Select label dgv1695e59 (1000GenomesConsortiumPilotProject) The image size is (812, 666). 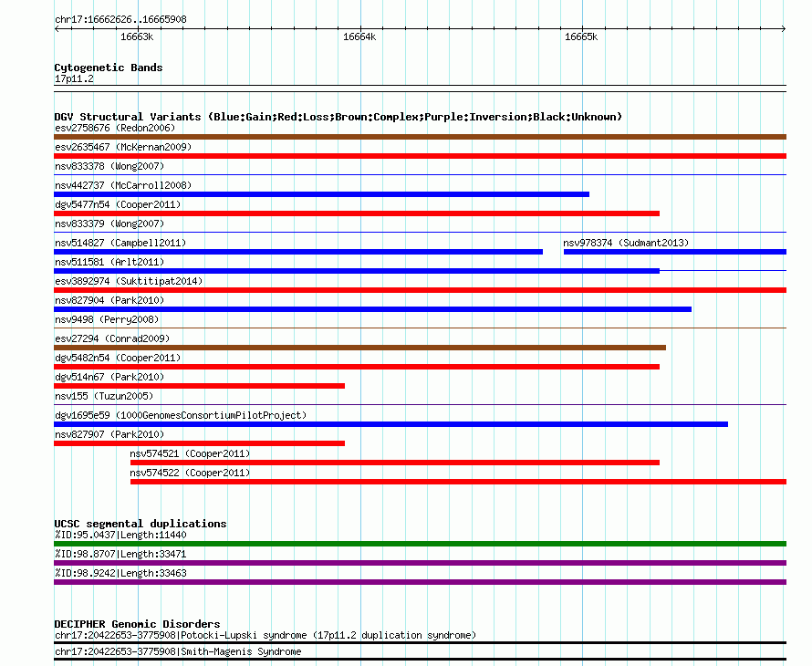(x=181, y=415)
